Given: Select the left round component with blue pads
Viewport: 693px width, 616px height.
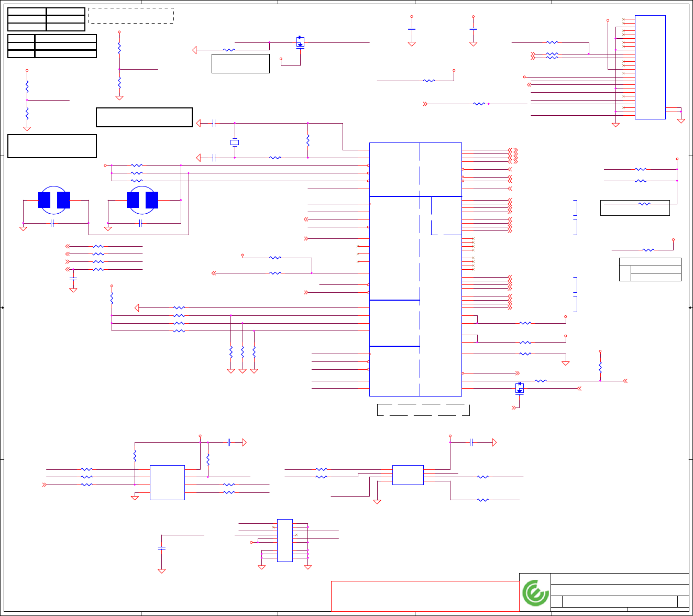Looking at the screenshot, I should click(54, 200).
